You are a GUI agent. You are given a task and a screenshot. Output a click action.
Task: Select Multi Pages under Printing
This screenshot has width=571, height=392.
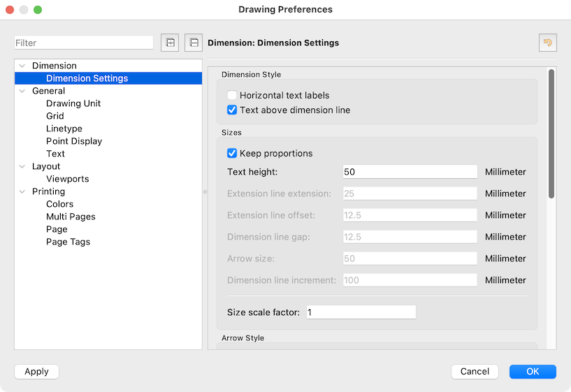[x=71, y=217]
